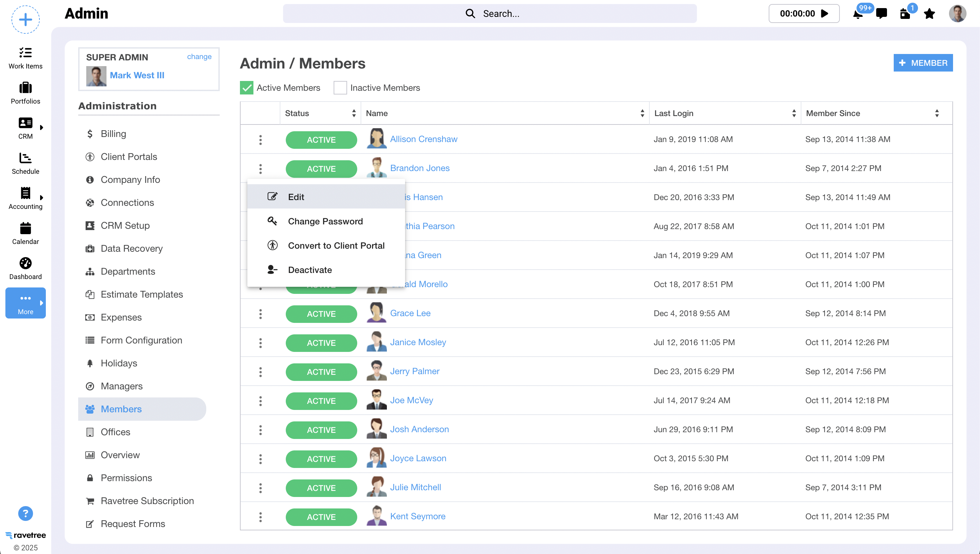Screen dimensions: 980x554
Task: Uncheck the Active Members checkbox
Action: click(x=247, y=88)
